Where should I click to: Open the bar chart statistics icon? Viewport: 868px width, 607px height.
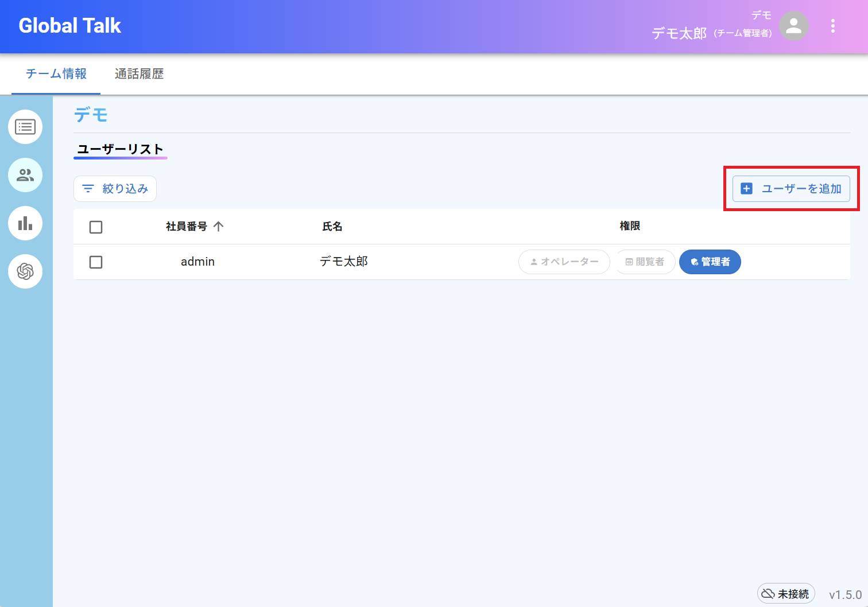click(x=25, y=223)
